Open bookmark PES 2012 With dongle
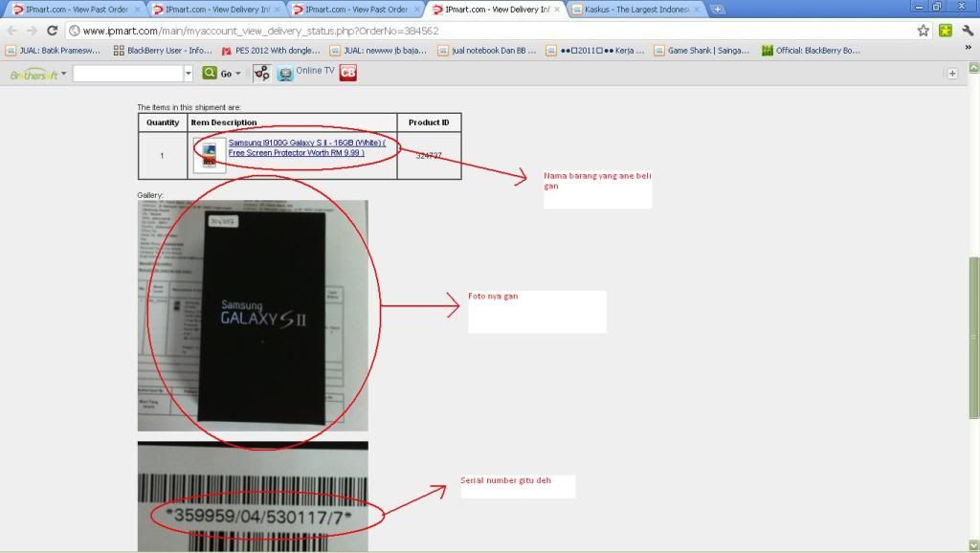 [x=271, y=51]
